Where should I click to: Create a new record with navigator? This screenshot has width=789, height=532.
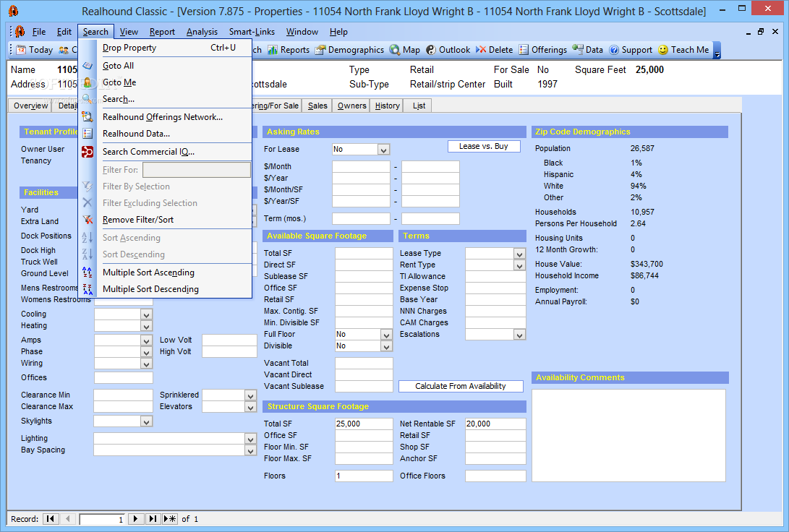click(170, 519)
